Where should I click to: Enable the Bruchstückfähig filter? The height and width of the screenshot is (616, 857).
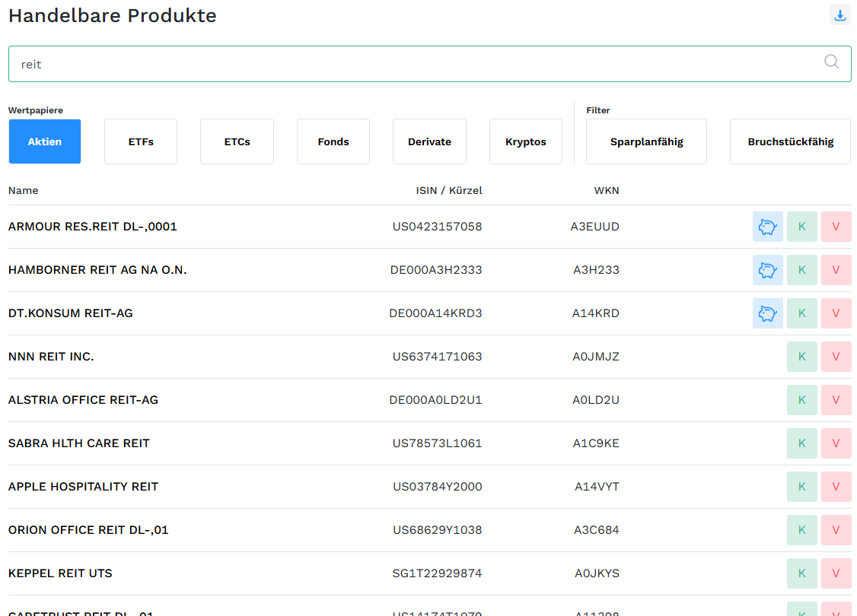[790, 141]
